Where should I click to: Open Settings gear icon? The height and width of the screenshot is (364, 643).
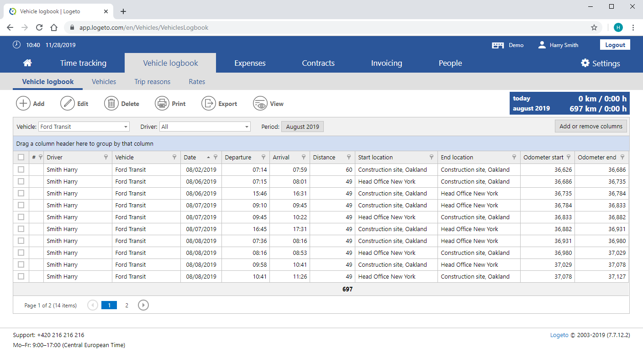(585, 63)
